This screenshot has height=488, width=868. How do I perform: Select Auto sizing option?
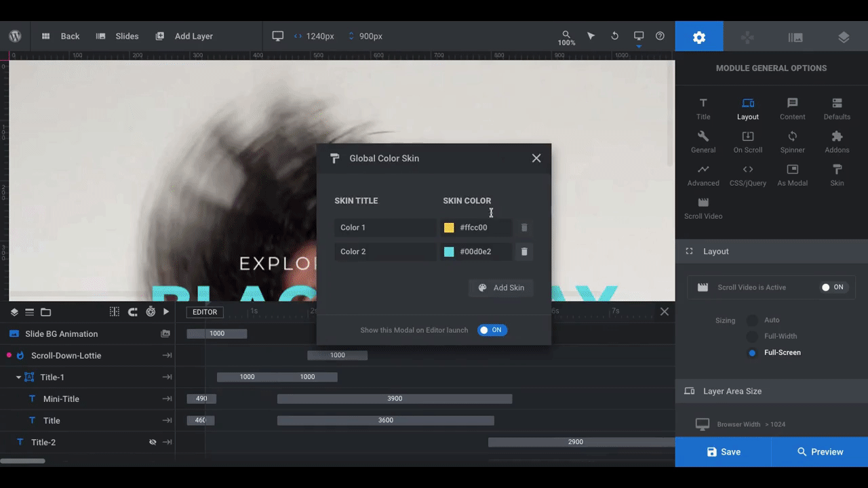(752, 320)
